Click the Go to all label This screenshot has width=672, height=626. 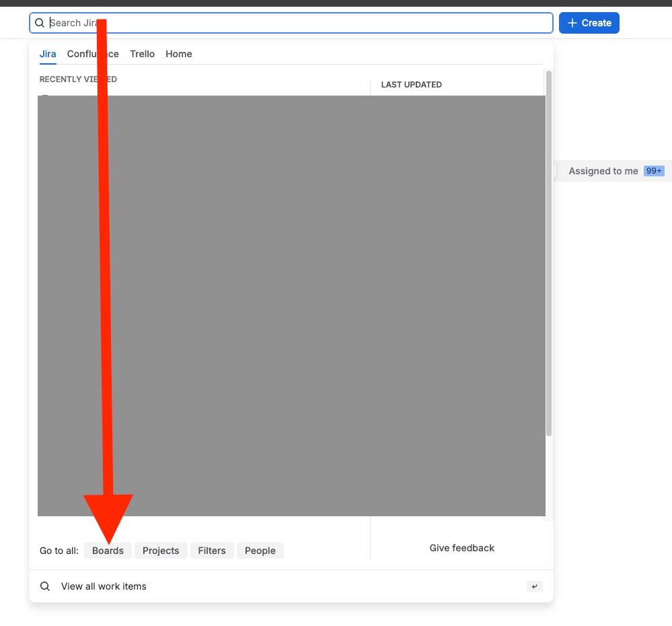click(x=59, y=551)
